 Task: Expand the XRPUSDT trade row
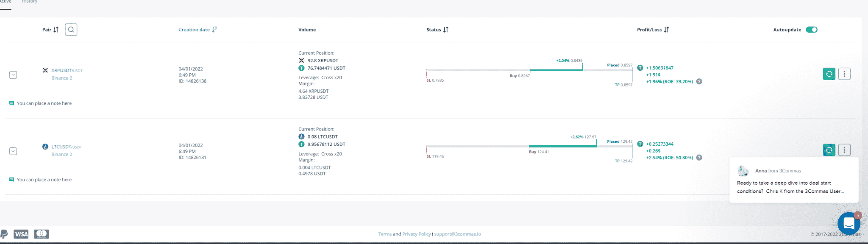pos(13,75)
